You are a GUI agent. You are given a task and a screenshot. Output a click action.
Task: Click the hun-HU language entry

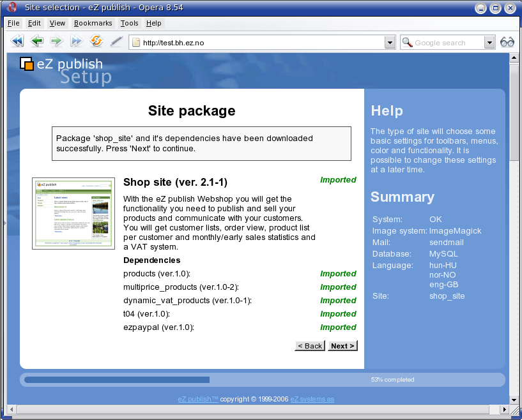coord(443,266)
